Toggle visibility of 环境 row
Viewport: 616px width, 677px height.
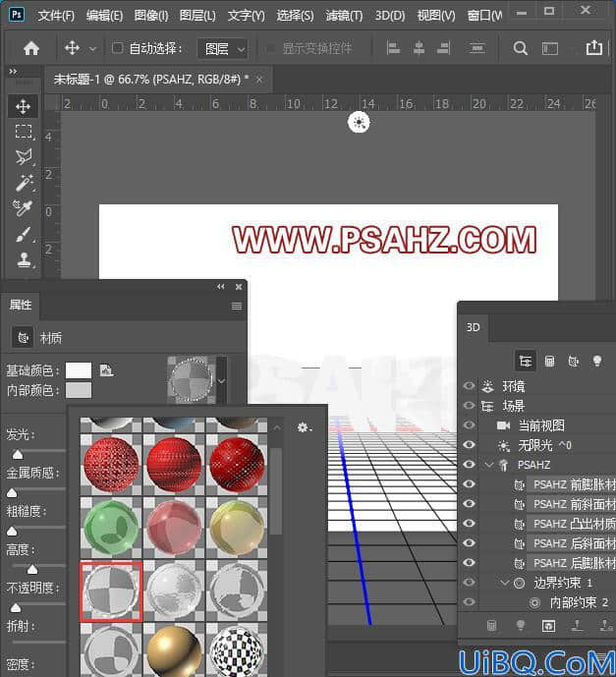tap(469, 385)
